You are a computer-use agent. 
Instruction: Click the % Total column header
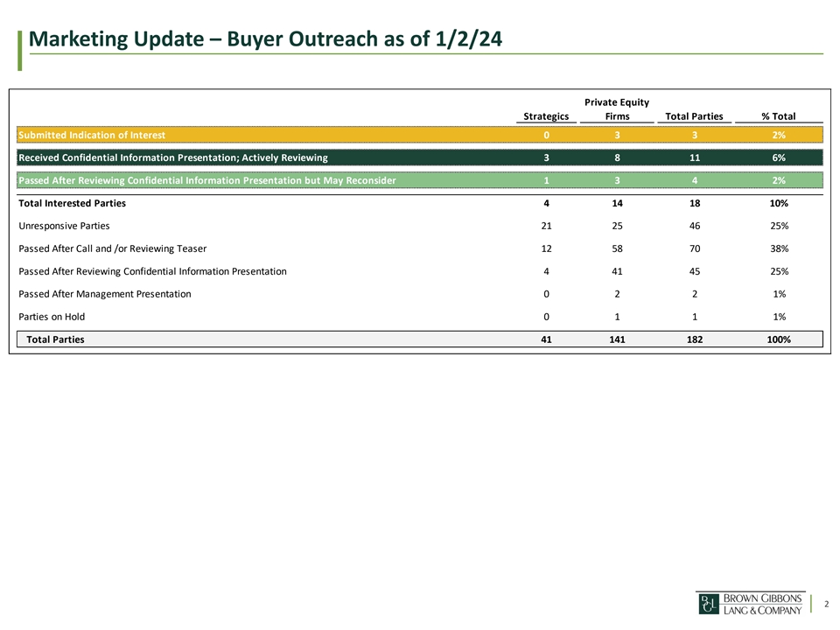pos(778,116)
